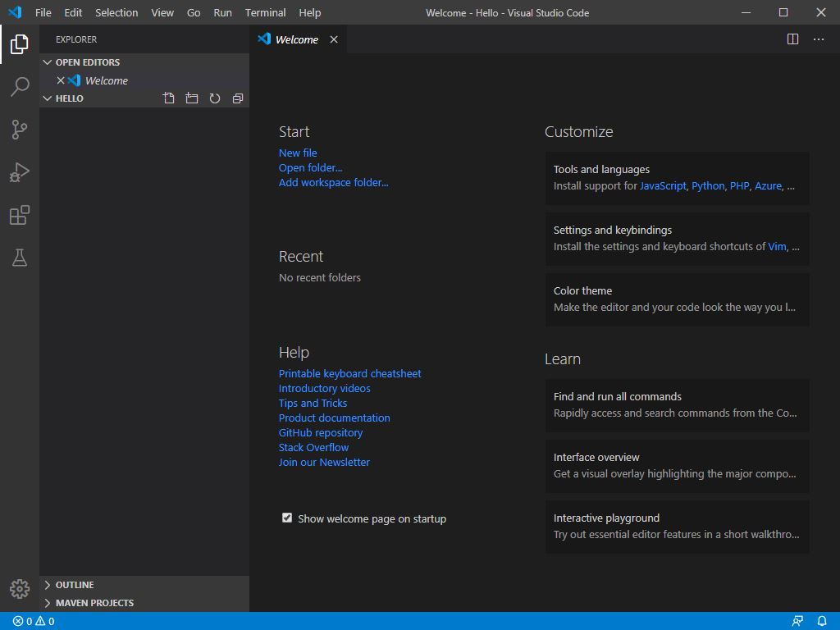Collapse all folders in HELLO header
840x630 pixels.
[x=238, y=98]
